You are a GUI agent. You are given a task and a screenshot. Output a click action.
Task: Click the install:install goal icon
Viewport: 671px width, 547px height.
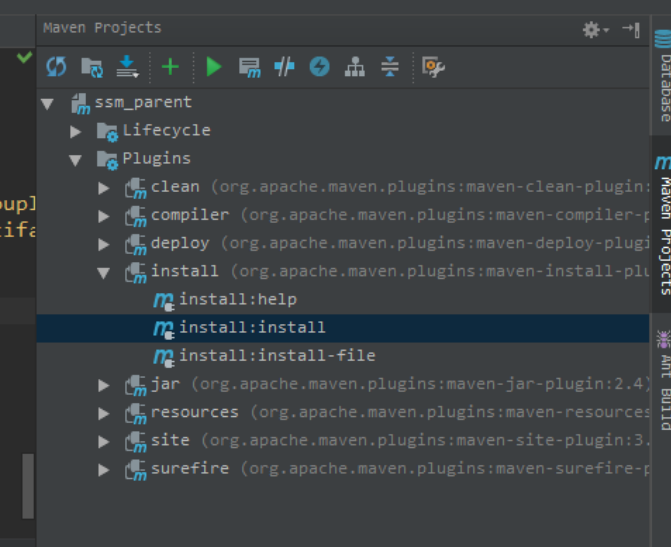click(x=164, y=329)
